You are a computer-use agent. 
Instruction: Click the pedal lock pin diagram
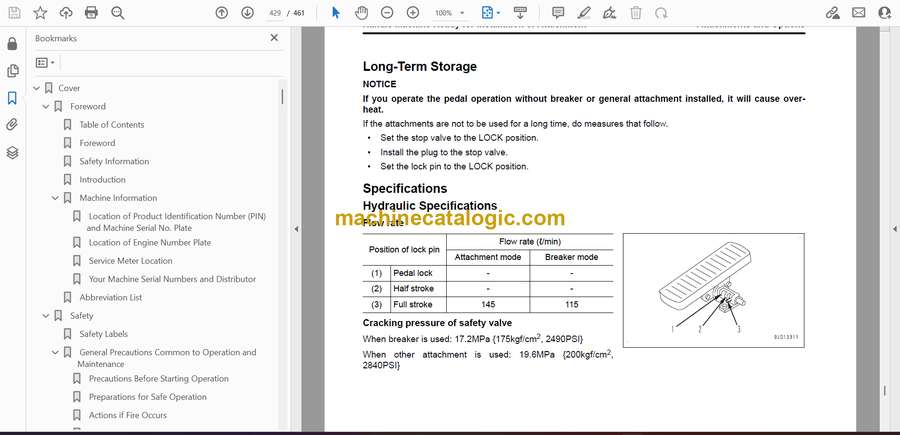[x=713, y=290]
